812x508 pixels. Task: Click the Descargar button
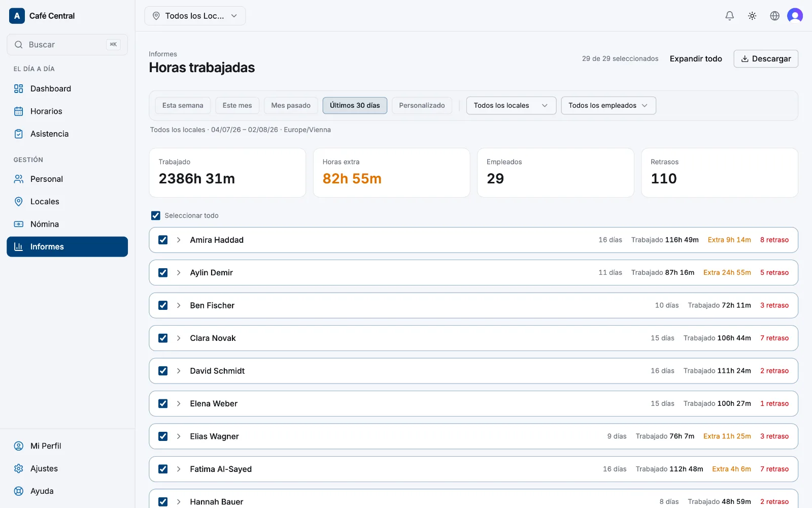[x=766, y=59]
